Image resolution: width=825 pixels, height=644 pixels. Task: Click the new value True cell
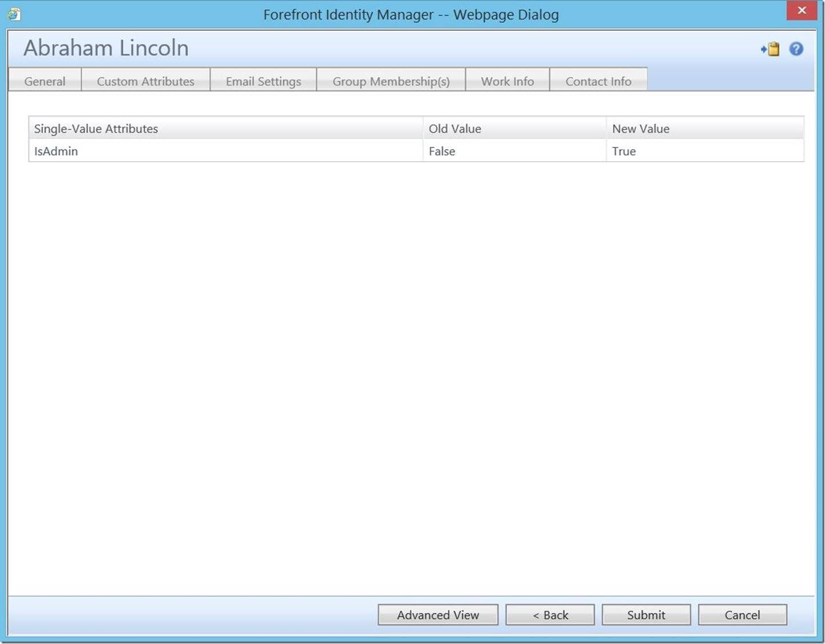pyautogui.click(x=705, y=151)
